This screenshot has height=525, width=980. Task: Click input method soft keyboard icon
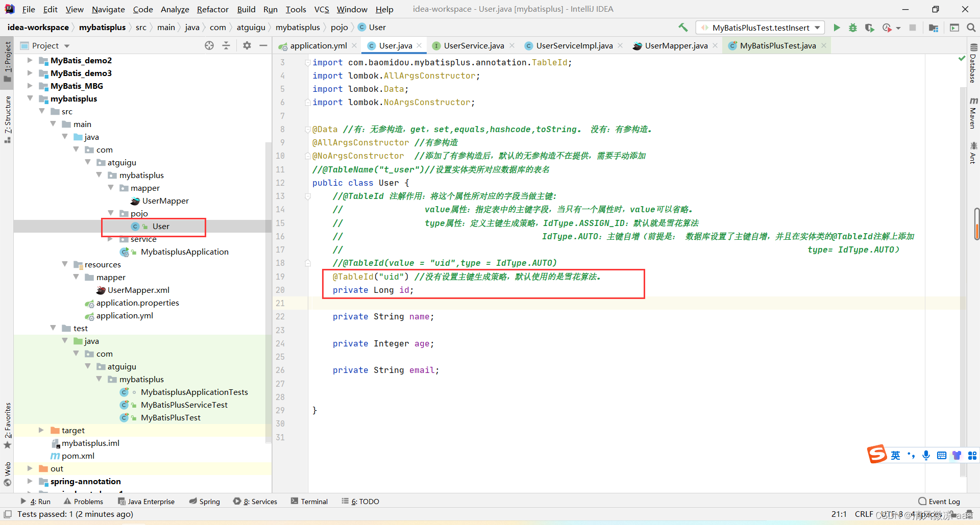942,455
